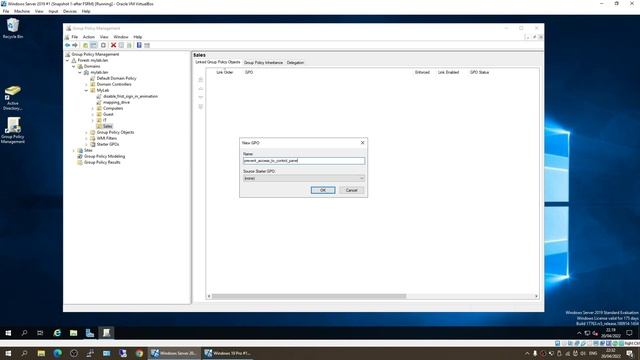Viewport: 640px width, 360px height.
Task: Open Server Manager from the guest taskbar
Action: click(x=90, y=333)
